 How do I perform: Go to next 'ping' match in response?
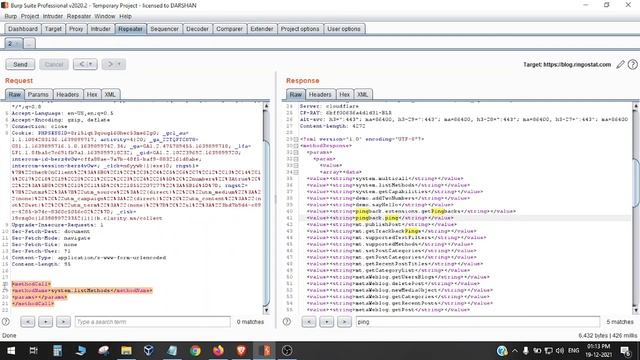click(x=344, y=322)
